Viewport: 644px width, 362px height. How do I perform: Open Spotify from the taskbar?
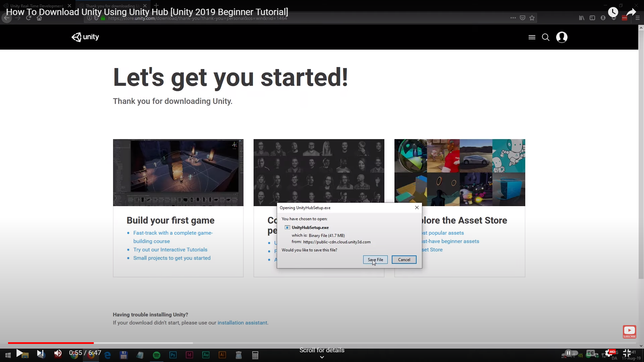coord(157,355)
